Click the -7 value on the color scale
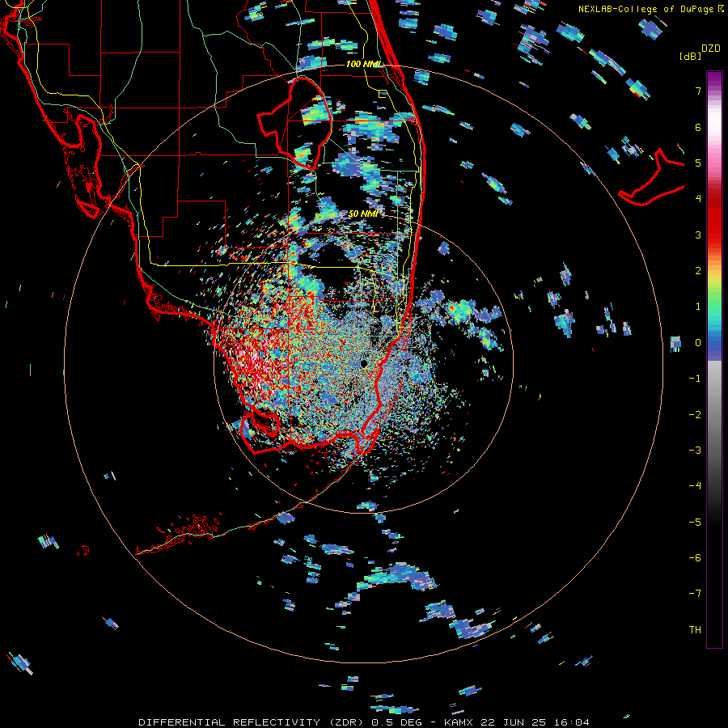The width and height of the screenshot is (728, 728). coord(695,594)
